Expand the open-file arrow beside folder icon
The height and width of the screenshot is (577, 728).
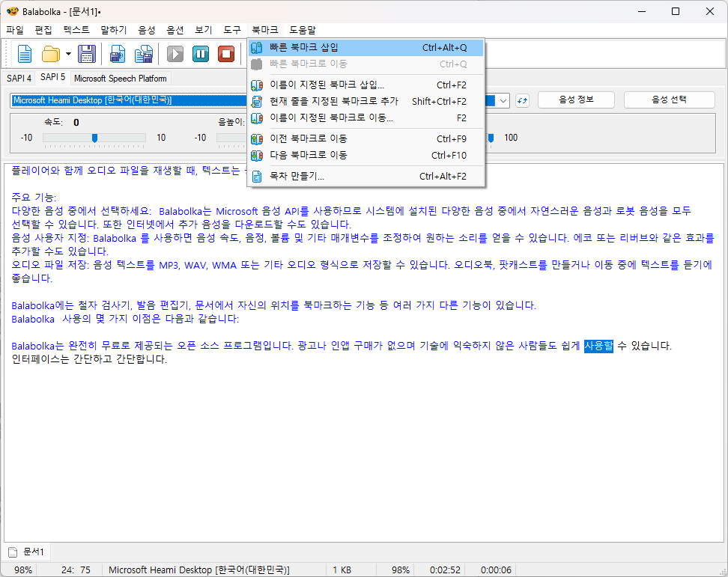[68, 55]
